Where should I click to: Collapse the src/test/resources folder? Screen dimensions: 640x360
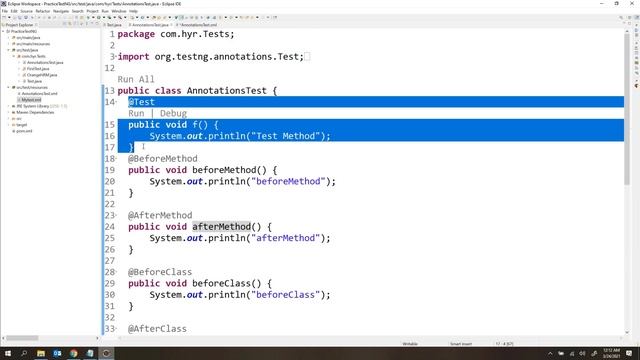pyautogui.click(x=9, y=87)
